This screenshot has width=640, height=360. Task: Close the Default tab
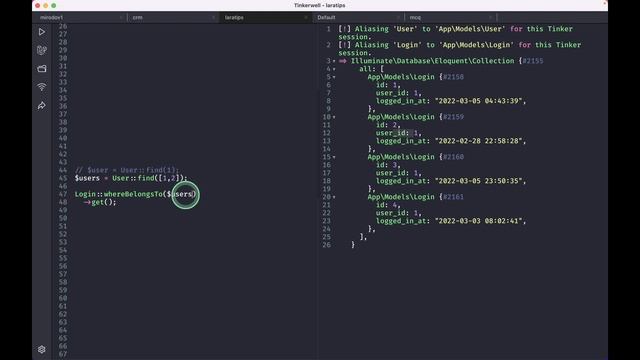[x=398, y=18]
